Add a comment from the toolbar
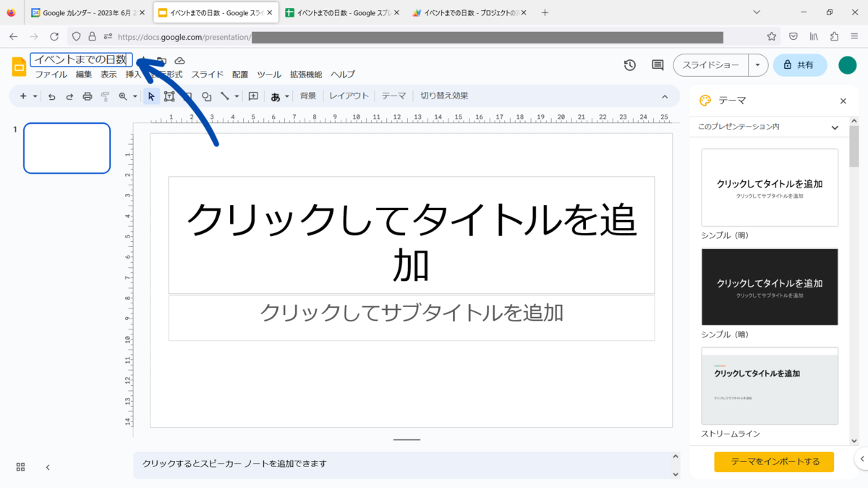Viewport: 868px width, 488px height. point(253,96)
